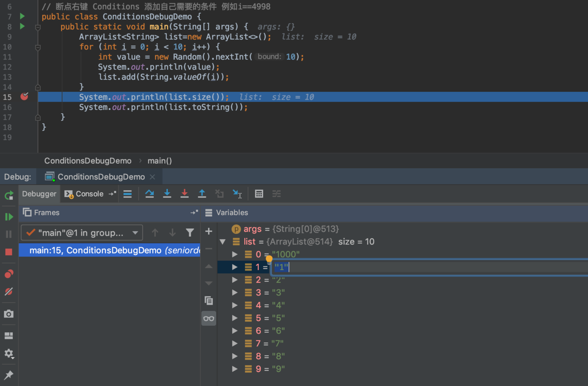Switch to the Debugger tab
The image size is (588, 386).
click(39, 194)
